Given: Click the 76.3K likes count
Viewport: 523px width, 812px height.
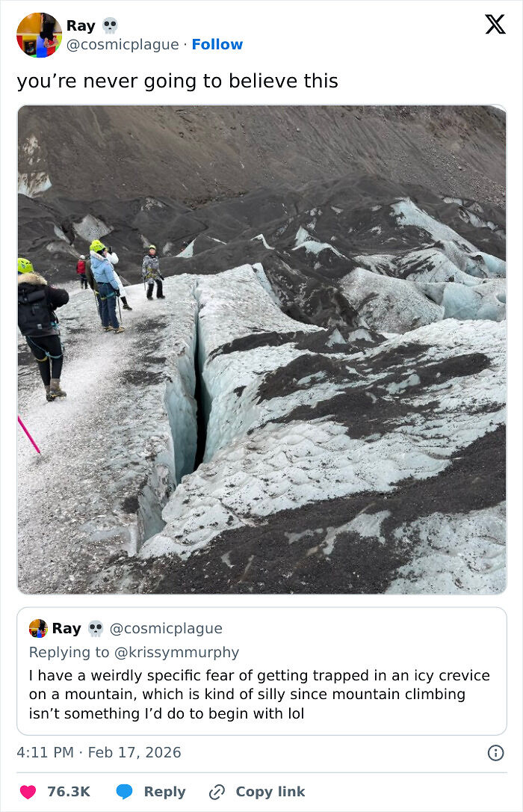Looking at the screenshot, I should pos(69,792).
